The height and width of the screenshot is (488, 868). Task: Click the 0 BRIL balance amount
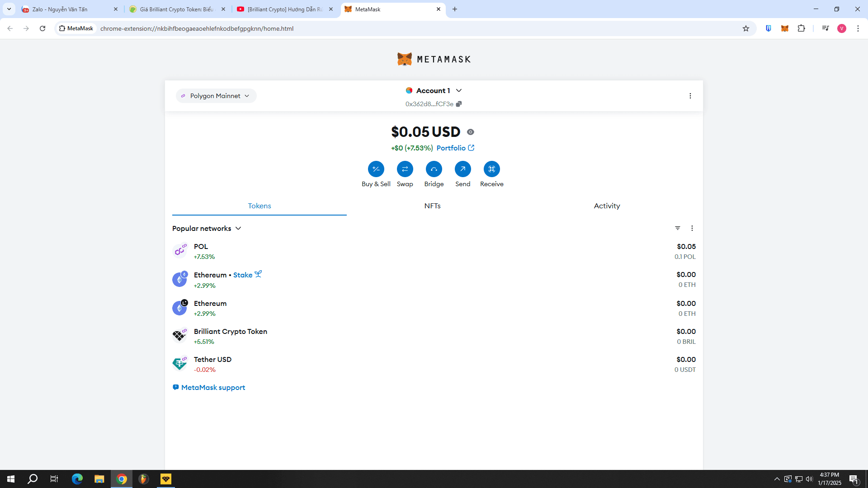[x=686, y=342]
